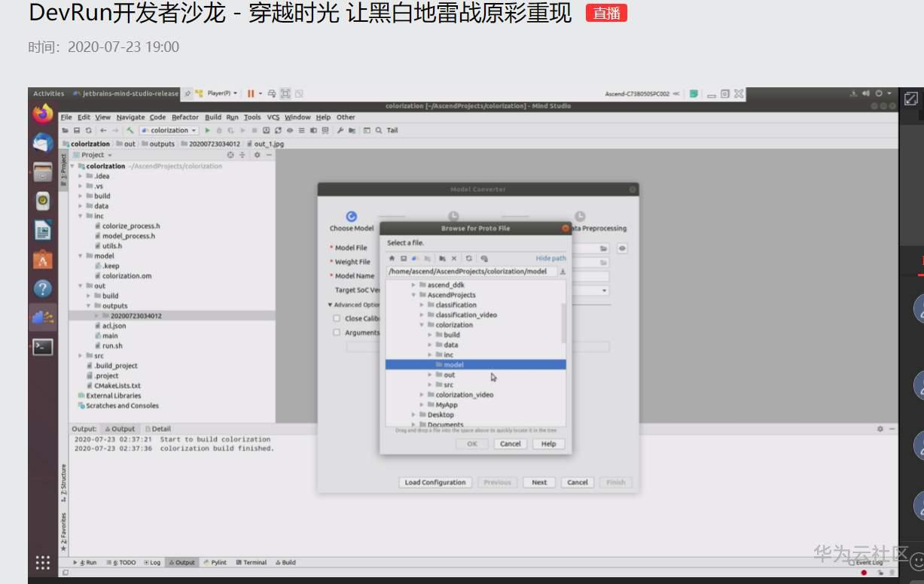The width and height of the screenshot is (924, 584).
Task: Launch the Files manager dock icon
Action: pyautogui.click(x=43, y=172)
